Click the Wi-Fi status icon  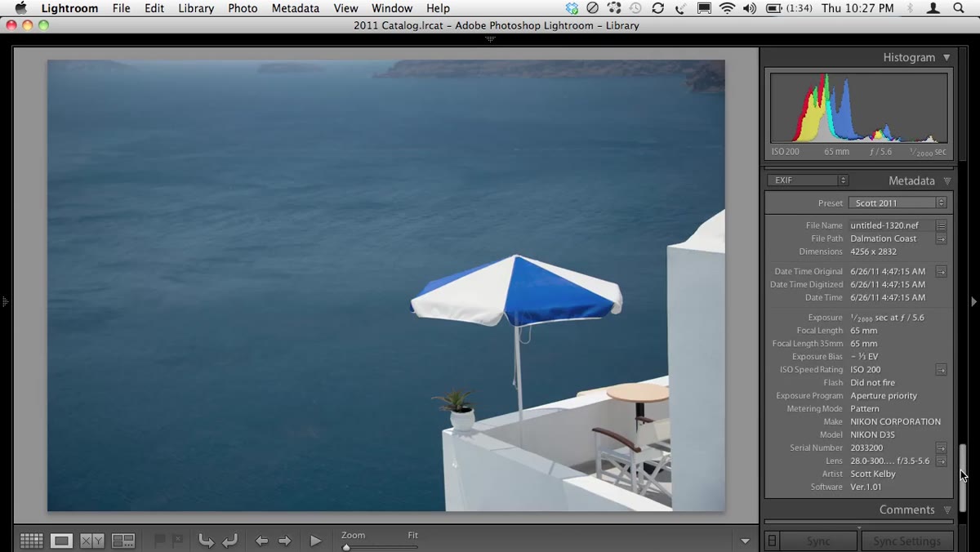pyautogui.click(x=727, y=8)
